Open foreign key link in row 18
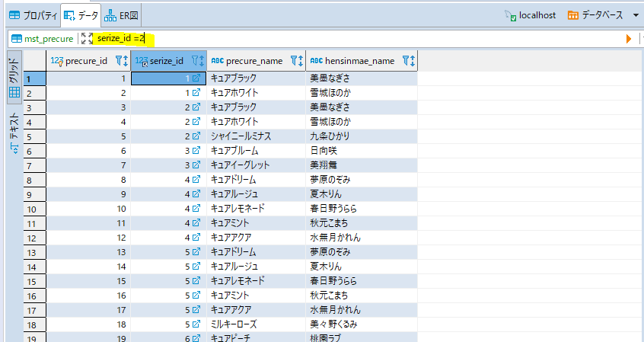Image resolution: width=644 pixels, height=342 pixels. pyautogui.click(x=196, y=324)
